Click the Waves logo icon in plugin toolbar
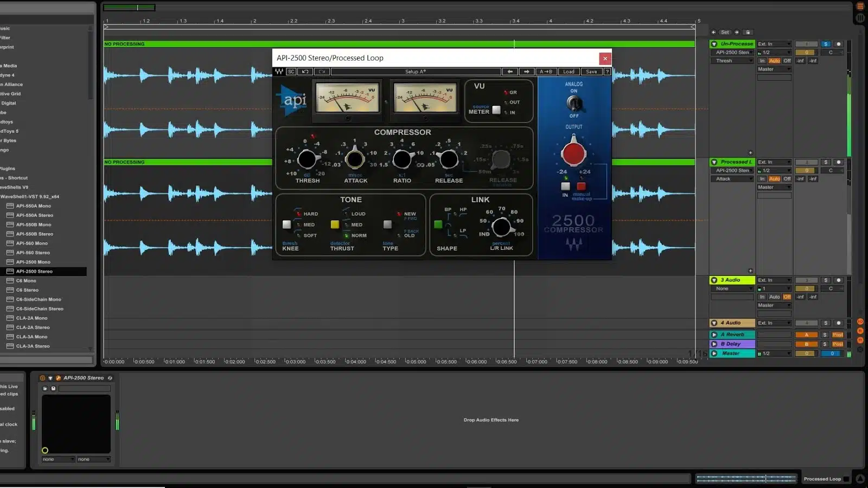This screenshot has width=868, height=488. (279, 72)
